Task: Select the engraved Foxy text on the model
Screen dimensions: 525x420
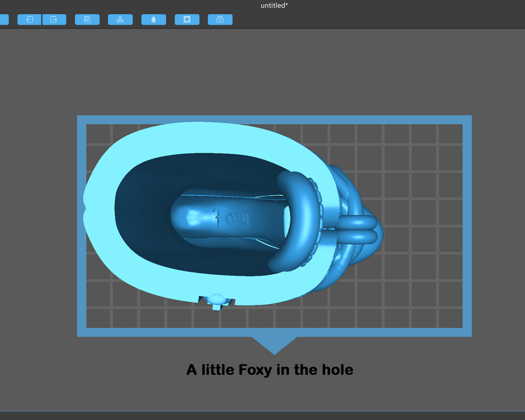Action: coord(231,218)
